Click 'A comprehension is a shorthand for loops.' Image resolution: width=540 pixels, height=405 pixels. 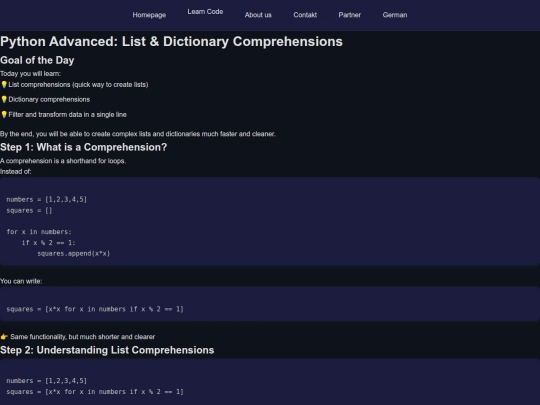63,161
